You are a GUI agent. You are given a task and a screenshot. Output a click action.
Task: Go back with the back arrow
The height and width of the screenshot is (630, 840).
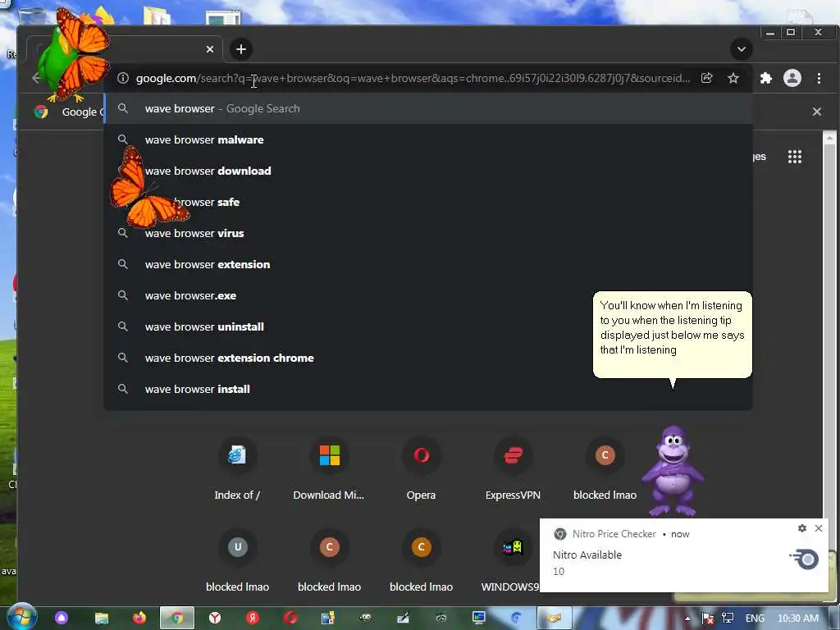(x=36, y=78)
